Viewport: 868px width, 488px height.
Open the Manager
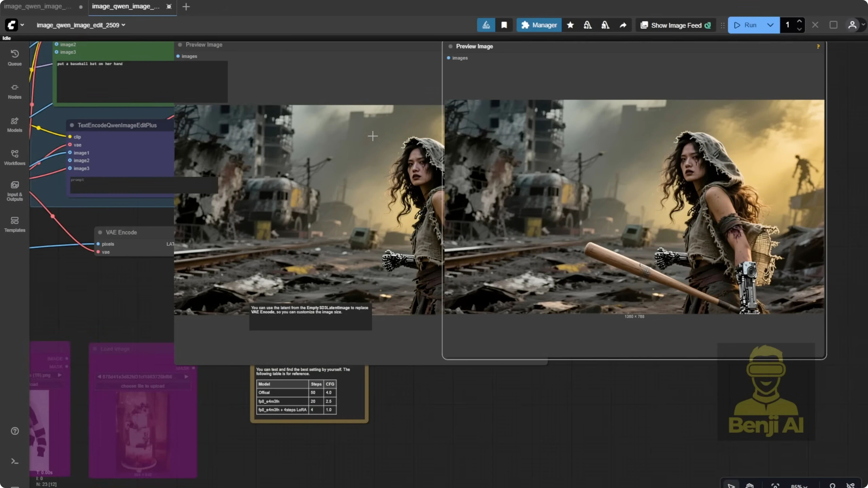(x=539, y=25)
